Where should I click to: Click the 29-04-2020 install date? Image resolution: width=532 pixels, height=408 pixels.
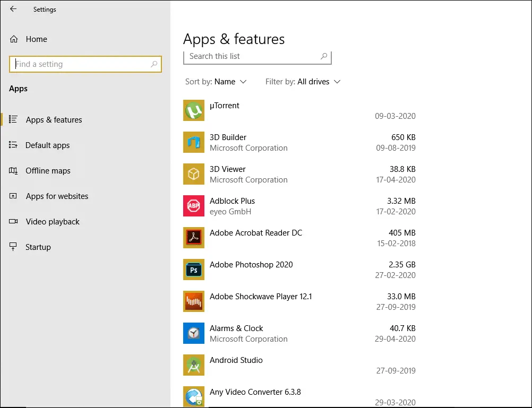(395, 339)
